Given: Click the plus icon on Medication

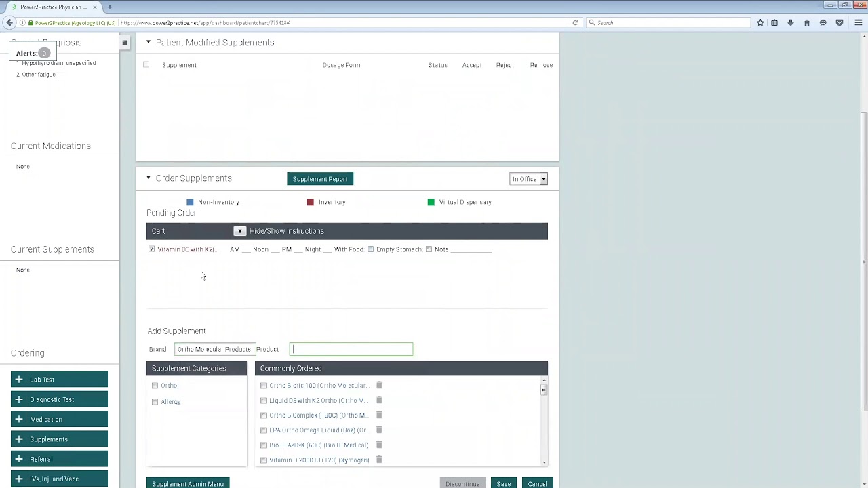Looking at the screenshot, I should 19,419.
